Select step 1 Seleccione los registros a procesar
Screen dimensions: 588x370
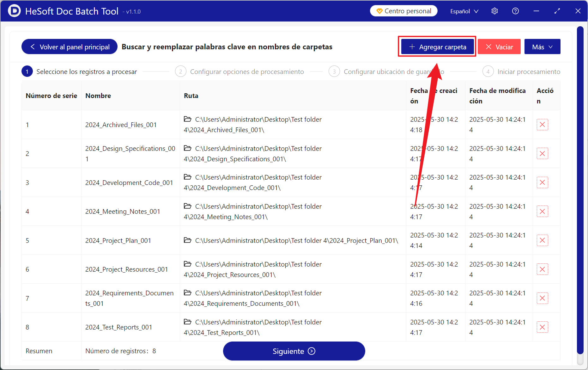click(79, 72)
